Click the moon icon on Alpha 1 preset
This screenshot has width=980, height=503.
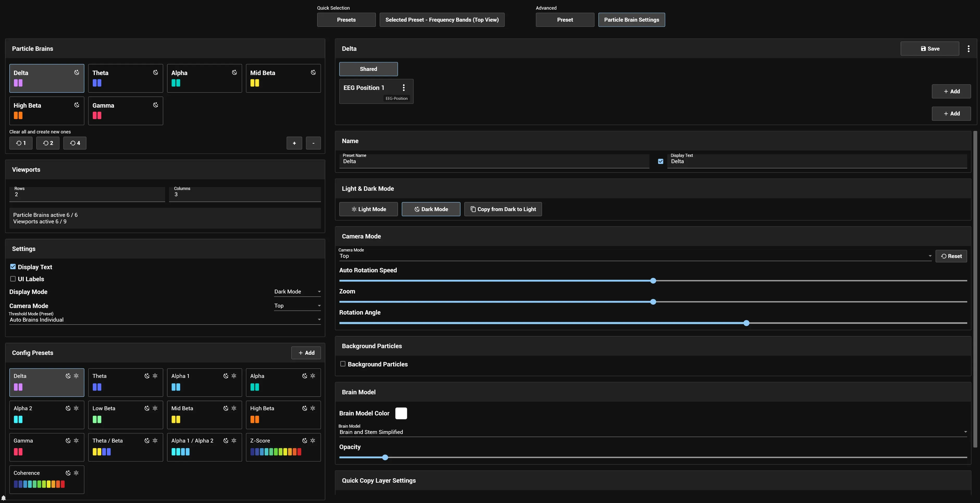point(226,376)
